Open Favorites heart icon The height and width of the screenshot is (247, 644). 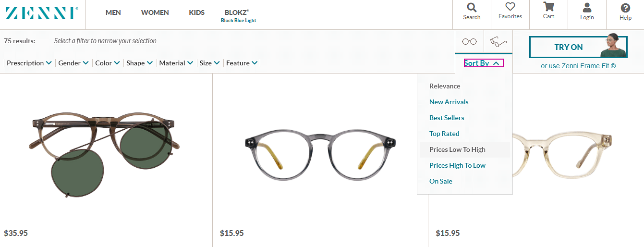pos(510,12)
